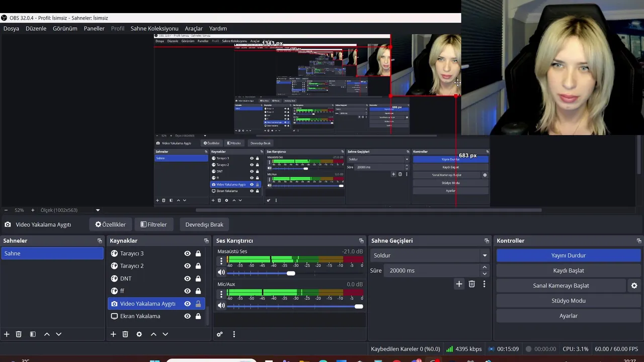Open Mic/Aux options menu dots
This screenshot has height=362, width=644.
tap(221, 294)
